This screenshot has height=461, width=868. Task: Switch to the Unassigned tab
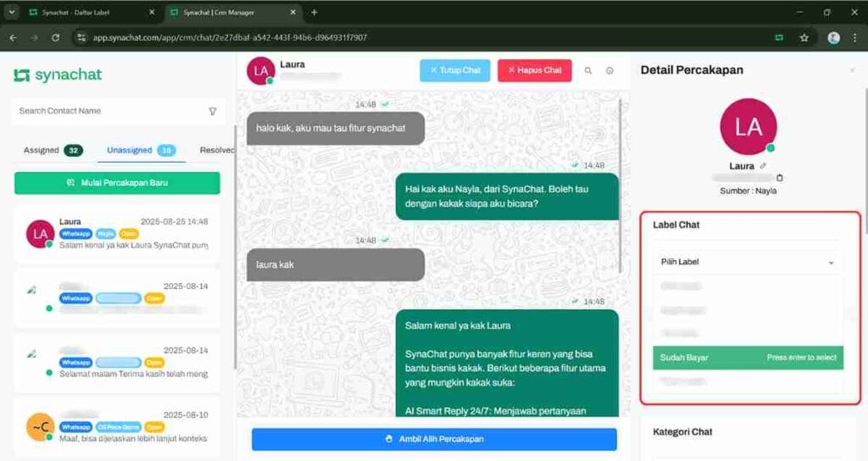point(142,150)
